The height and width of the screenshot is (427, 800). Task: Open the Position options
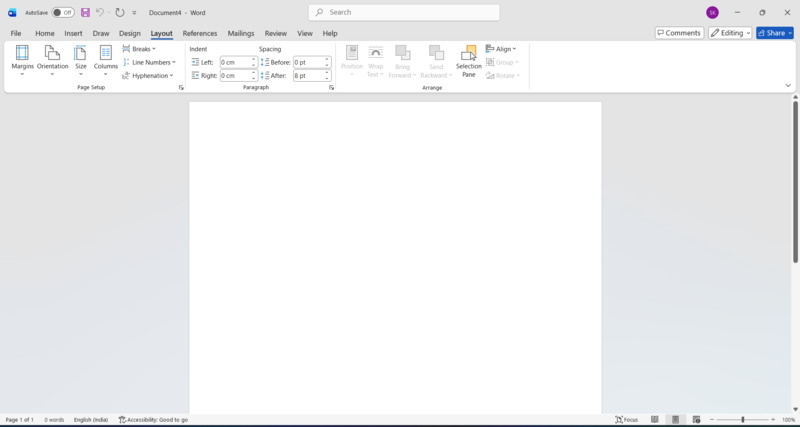coord(352,61)
